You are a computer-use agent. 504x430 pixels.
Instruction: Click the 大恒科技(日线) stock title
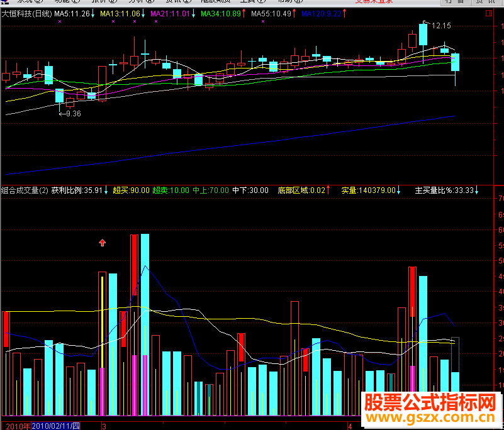click(26, 14)
